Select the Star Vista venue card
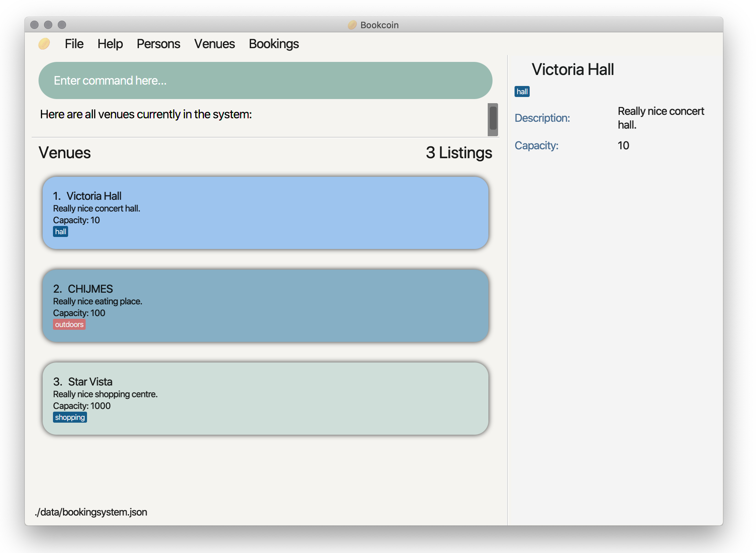756x553 pixels. [265, 399]
